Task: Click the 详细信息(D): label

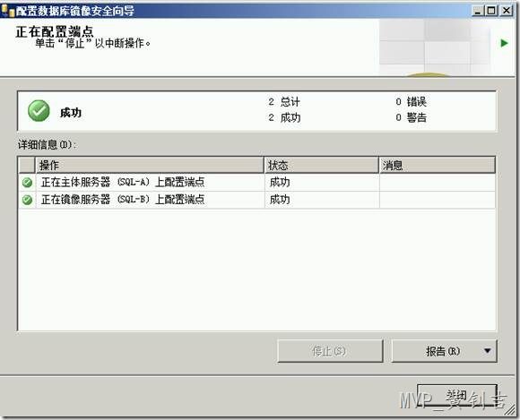Action: click(48, 145)
